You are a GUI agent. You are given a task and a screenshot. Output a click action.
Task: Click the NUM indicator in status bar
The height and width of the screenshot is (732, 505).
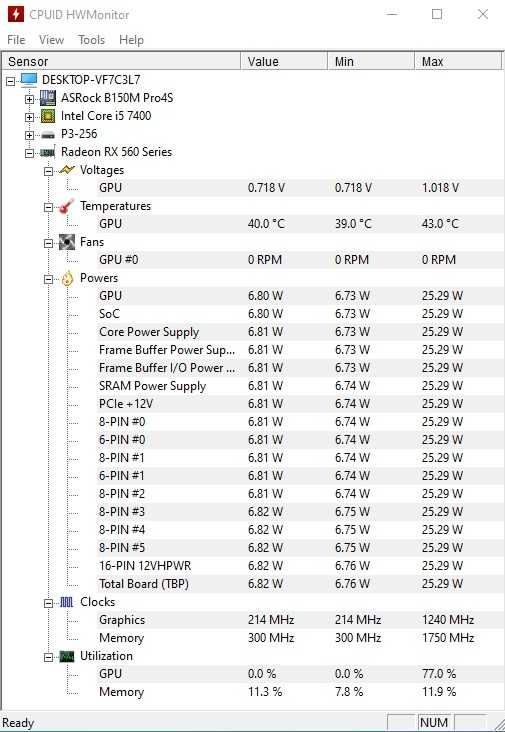tap(434, 723)
